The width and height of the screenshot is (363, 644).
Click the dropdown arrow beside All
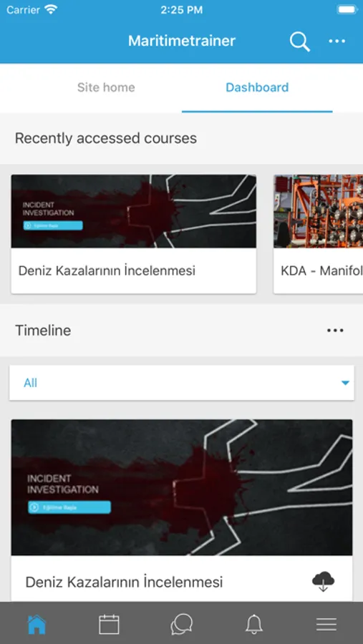345,383
